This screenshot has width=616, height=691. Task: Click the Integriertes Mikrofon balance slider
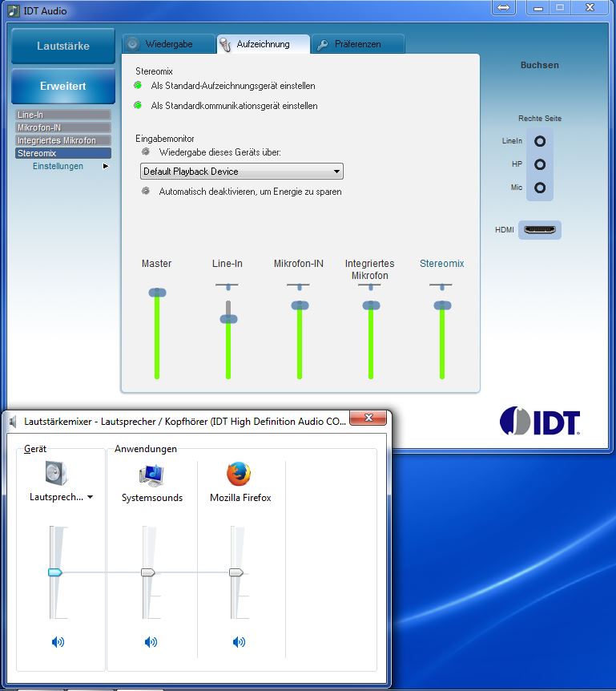pos(370,286)
